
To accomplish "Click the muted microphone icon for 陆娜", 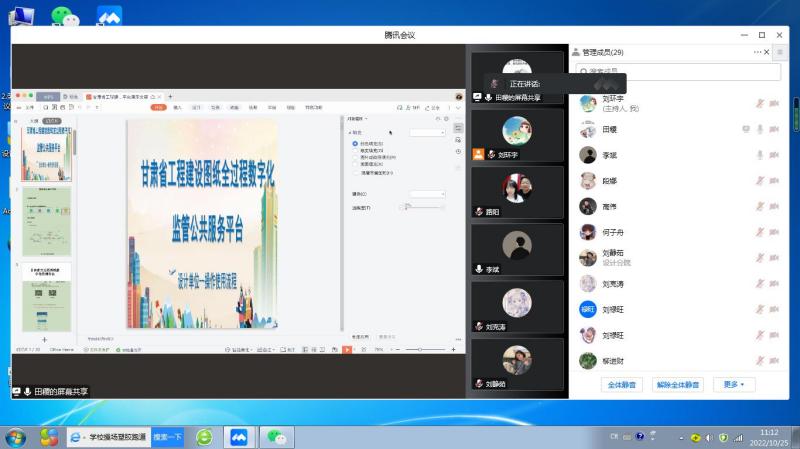I will [x=760, y=181].
